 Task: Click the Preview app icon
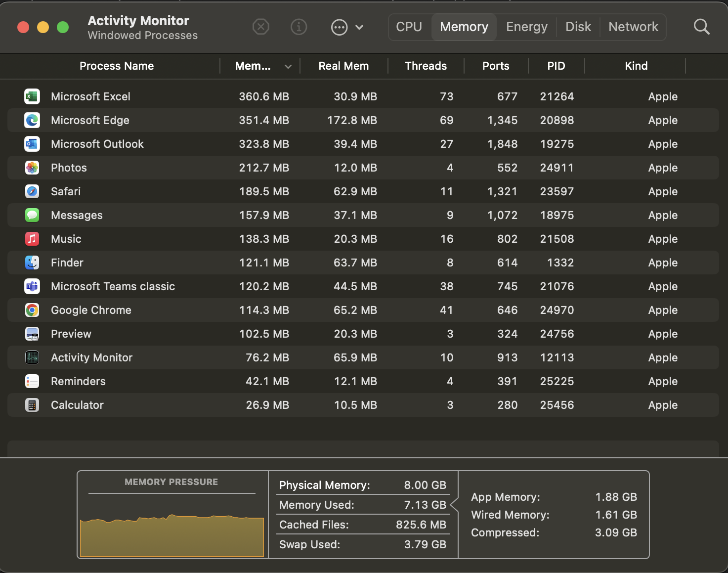click(x=32, y=334)
